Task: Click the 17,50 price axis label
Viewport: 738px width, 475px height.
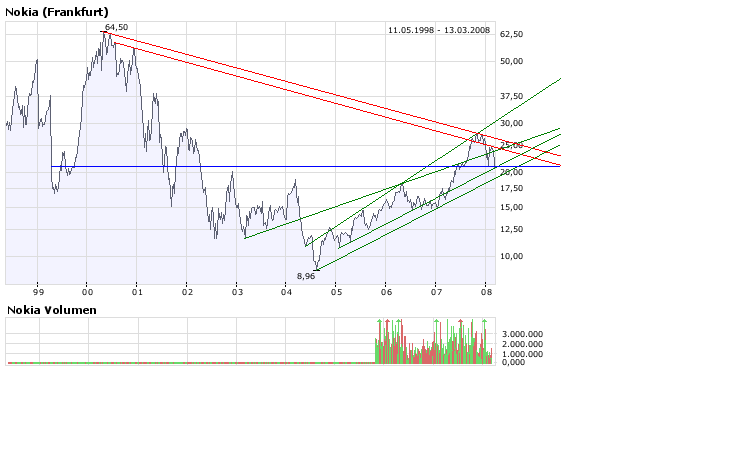Action: 512,188
